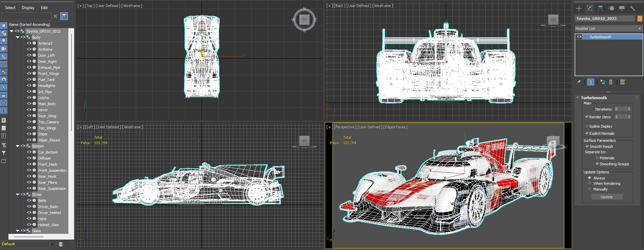Open the Hierarchy panel tab
The height and width of the screenshot is (250, 644).
tap(600, 8)
